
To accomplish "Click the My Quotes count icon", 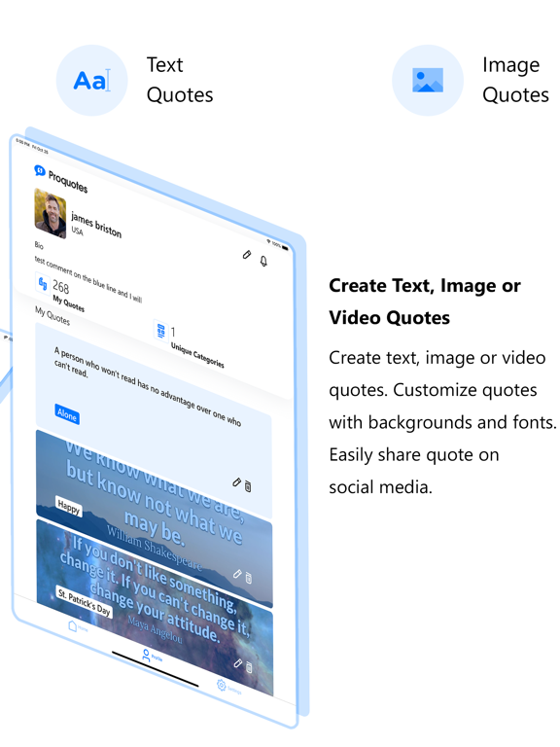I will pyautogui.click(x=43, y=283).
